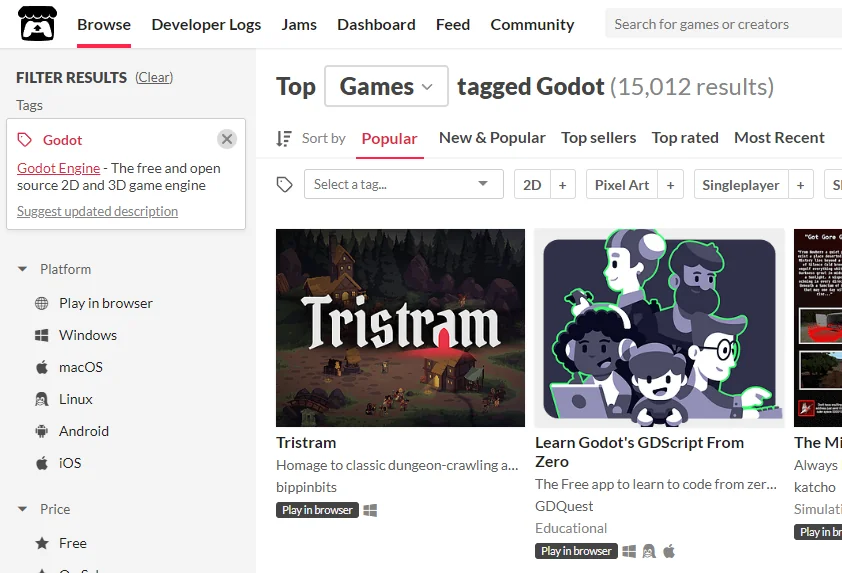
Task: Open the Jams page
Action: [x=299, y=25]
